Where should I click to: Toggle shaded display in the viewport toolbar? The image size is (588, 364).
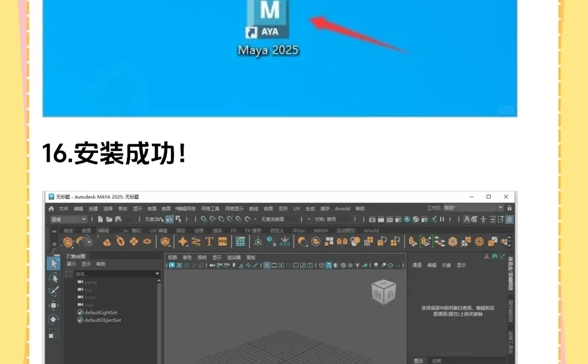tap(329, 266)
